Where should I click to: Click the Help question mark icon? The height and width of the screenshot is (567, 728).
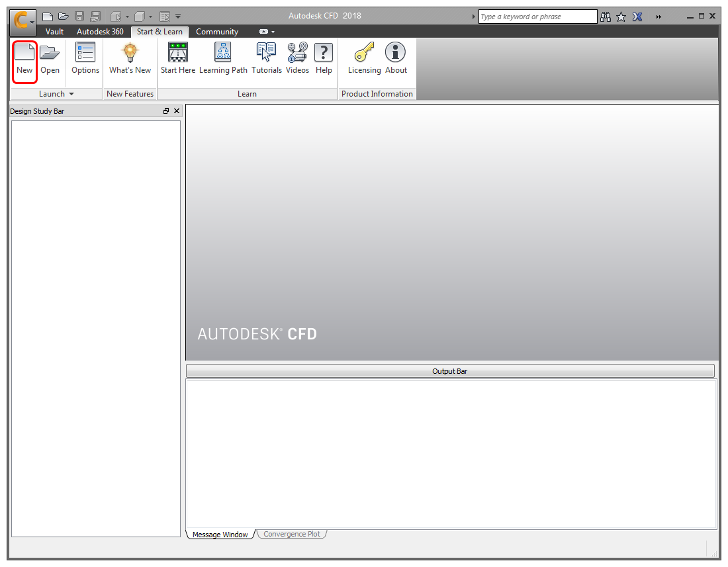click(x=324, y=52)
